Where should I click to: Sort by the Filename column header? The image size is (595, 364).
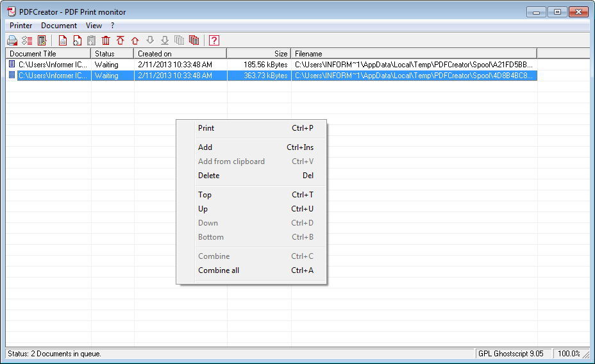pos(414,53)
